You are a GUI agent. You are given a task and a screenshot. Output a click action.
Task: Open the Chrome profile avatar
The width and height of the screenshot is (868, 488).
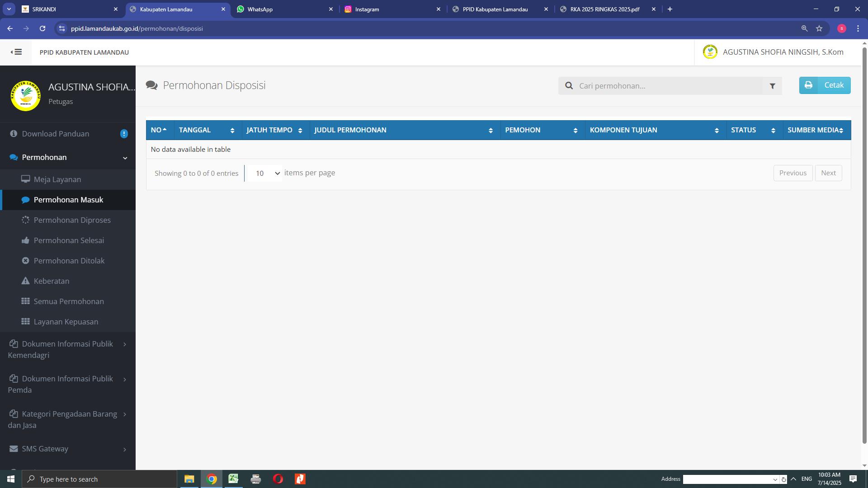(x=841, y=28)
